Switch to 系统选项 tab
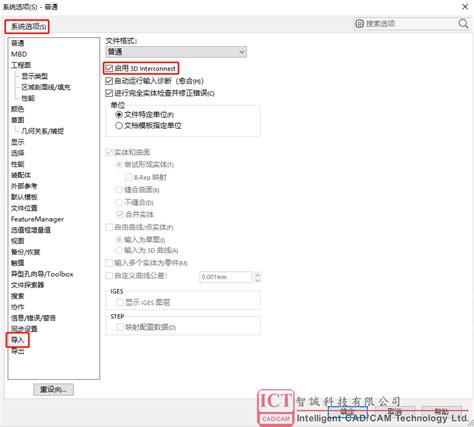Viewport: 474px width, 427px height. tap(27, 26)
